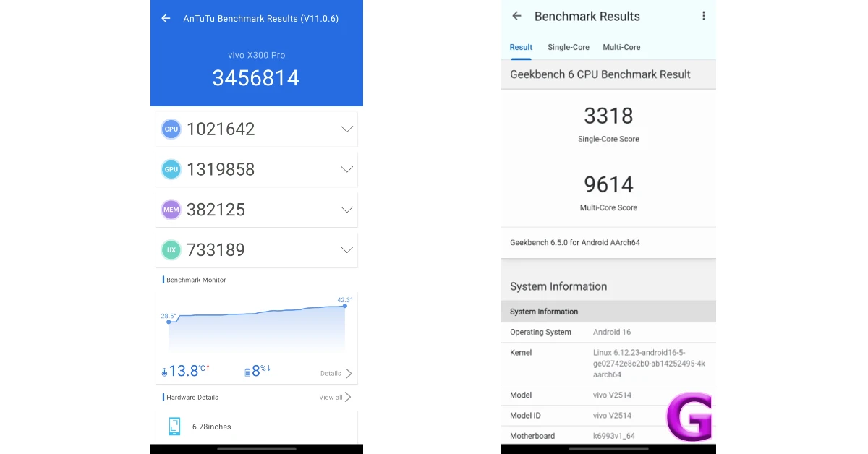Open the three-dot overflow menu
Image resolution: width=868 pixels, height=454 pixels.
tap(703, 16)
